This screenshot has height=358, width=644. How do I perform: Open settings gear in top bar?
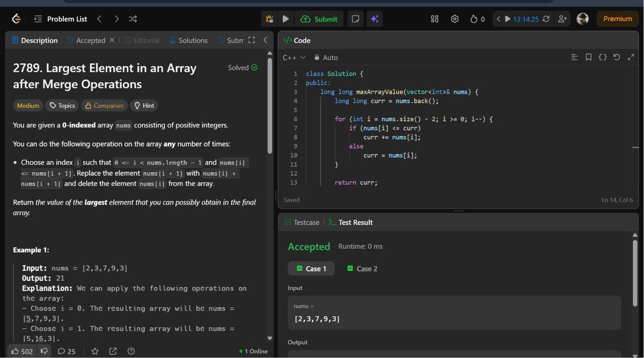(455, 19)
